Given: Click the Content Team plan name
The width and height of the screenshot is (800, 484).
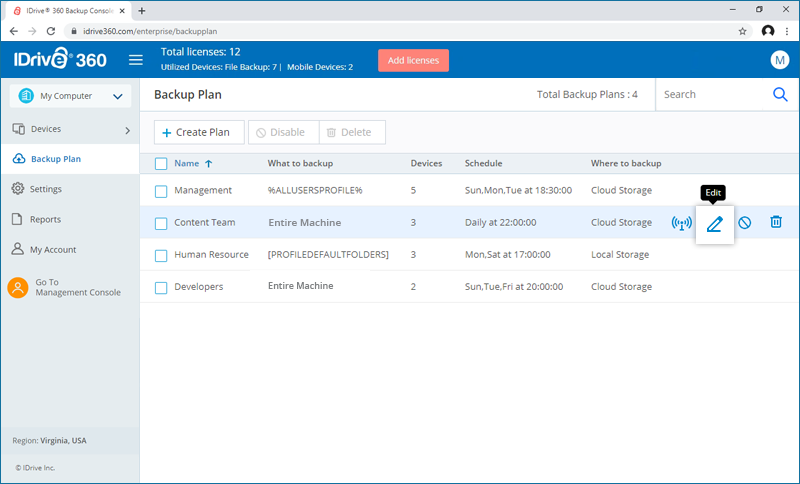Looking at the screenshot, I should coord(205,222).
